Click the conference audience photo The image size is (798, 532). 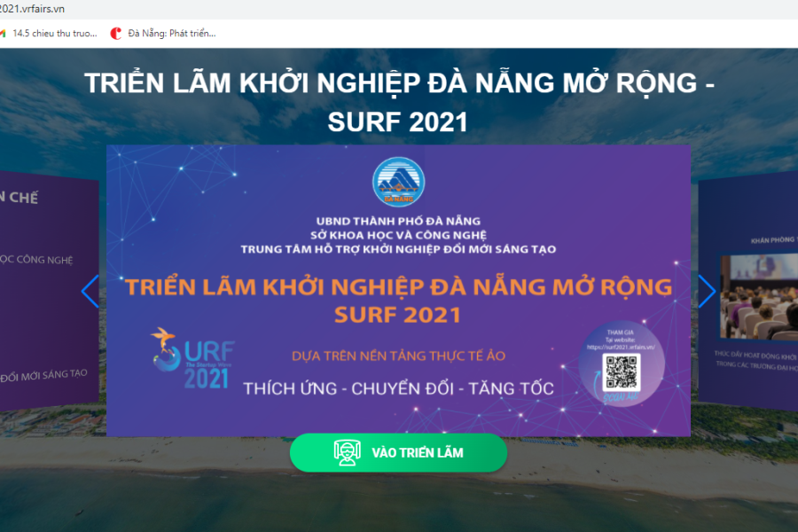(x=759, y=297)
